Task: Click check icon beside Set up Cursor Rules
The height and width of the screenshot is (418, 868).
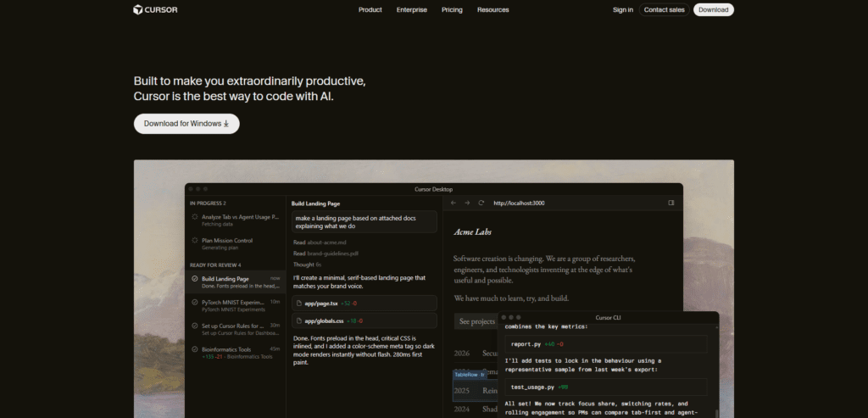Action: click(194, 326)
